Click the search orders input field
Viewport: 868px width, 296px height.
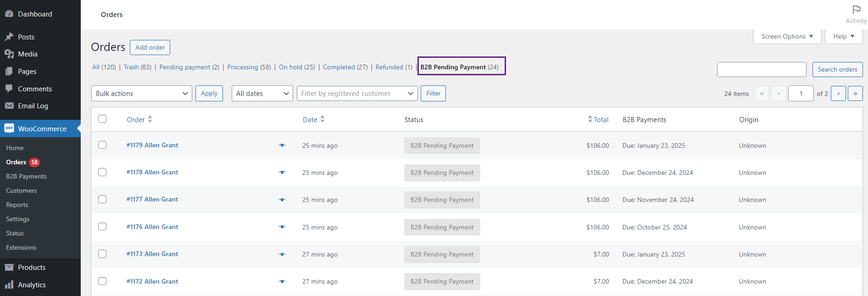pos(762,69)
